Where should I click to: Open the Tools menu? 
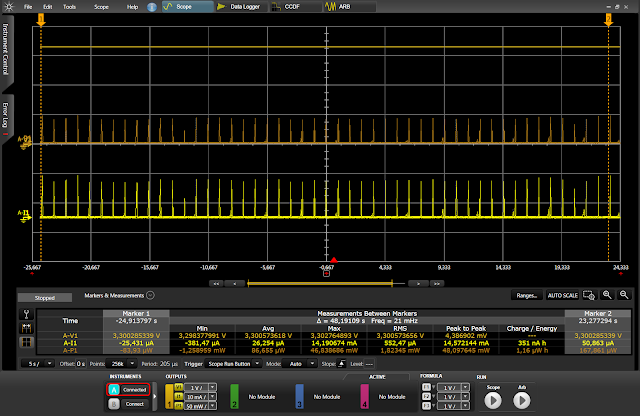pyautogui.click(x=69, y=7)
